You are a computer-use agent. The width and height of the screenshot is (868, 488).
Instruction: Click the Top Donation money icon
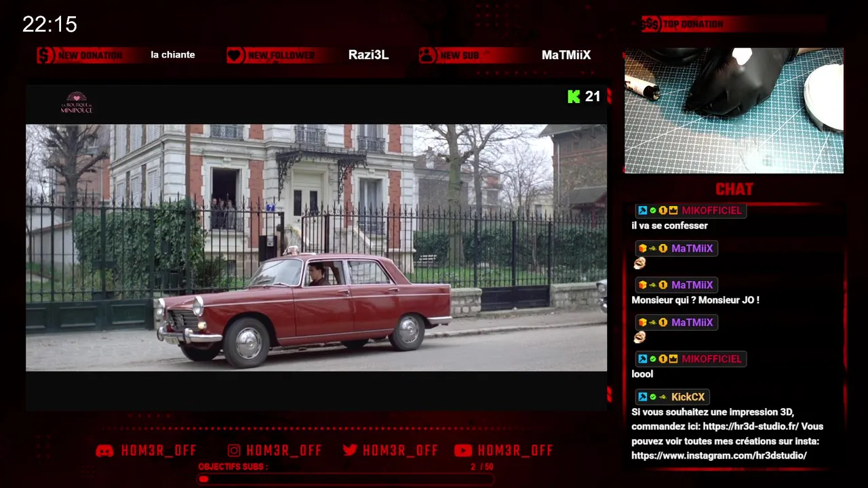click(x=651, y=24)
